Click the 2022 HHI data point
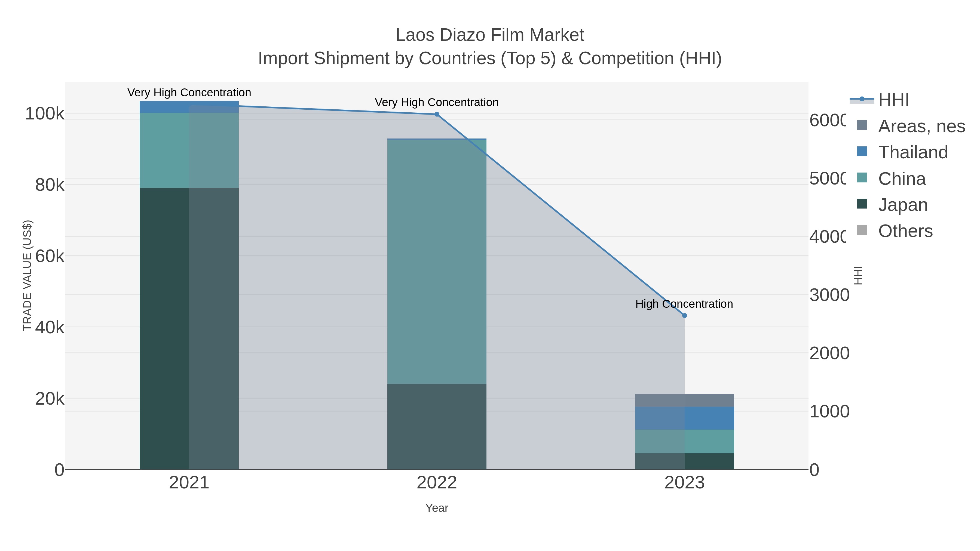980x551 pixels. click(x=437, y=114)
